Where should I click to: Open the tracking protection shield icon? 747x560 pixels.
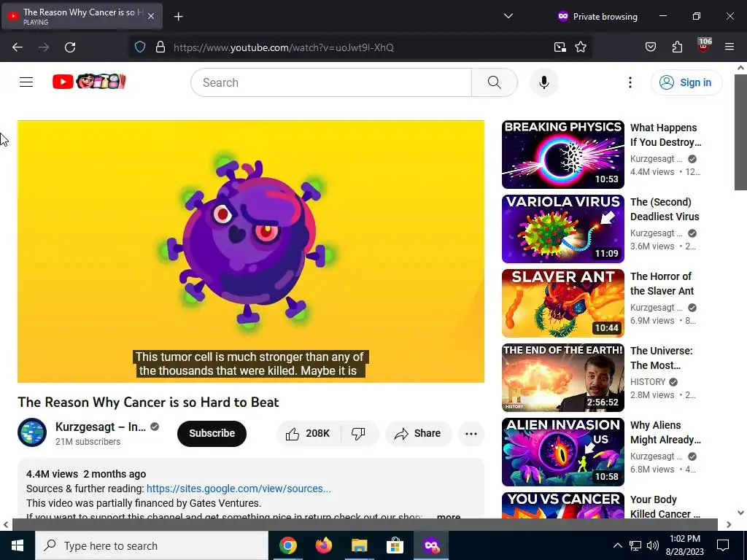click(139, 47)
